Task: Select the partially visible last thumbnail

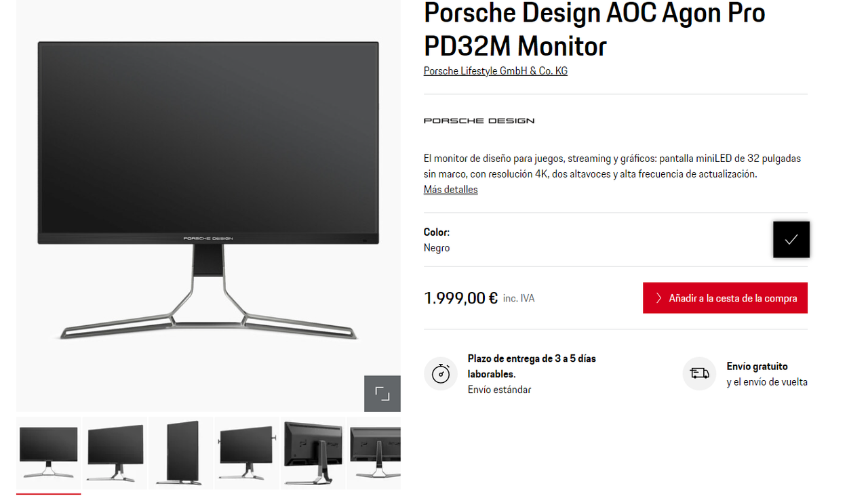Action: tap(374, 453)
